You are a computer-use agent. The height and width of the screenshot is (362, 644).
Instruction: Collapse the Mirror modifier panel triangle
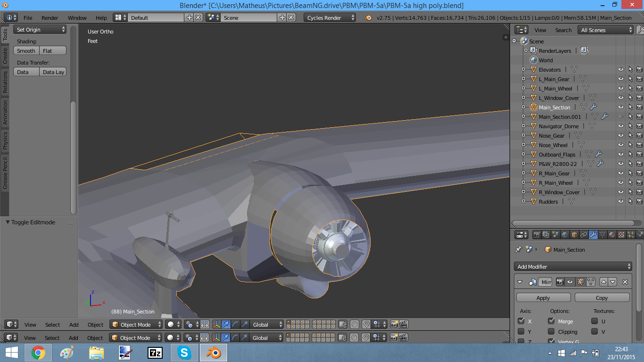click(x=520, y=282)
